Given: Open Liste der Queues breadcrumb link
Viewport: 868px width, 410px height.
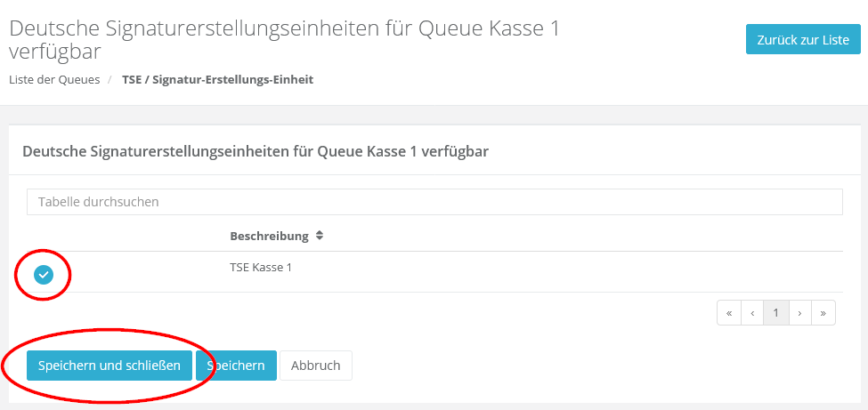Looking at the screenshot, I should click(x=54, y=79).
